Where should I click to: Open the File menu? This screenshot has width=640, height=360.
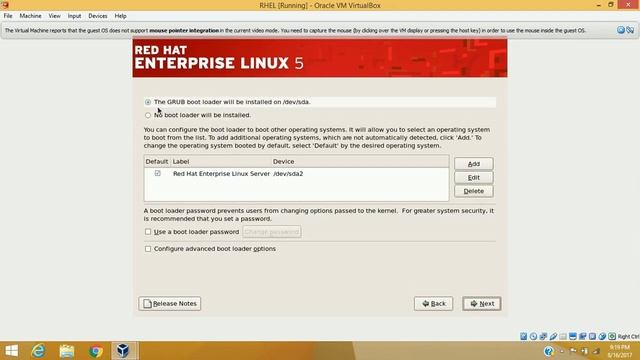tap(8, 16)
